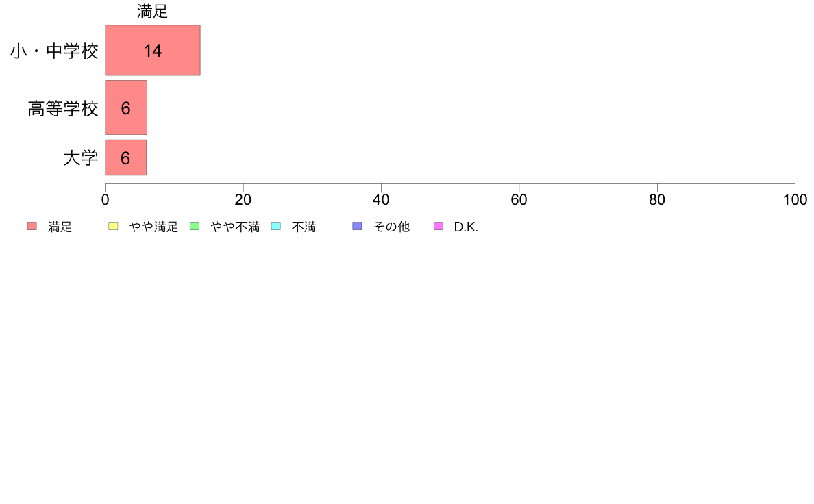
Task: Click the その他 legend text
Action: tap(391, 227)
